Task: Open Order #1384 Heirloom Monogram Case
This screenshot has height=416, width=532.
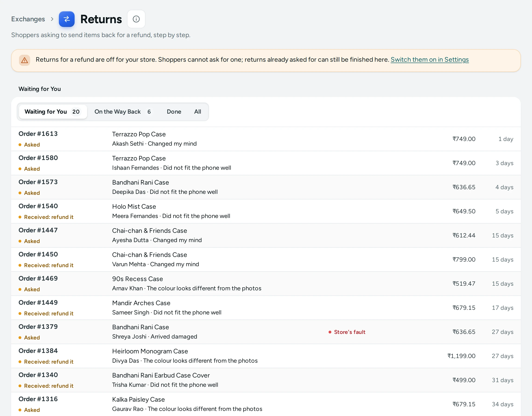Action: [x=266, y=356]
